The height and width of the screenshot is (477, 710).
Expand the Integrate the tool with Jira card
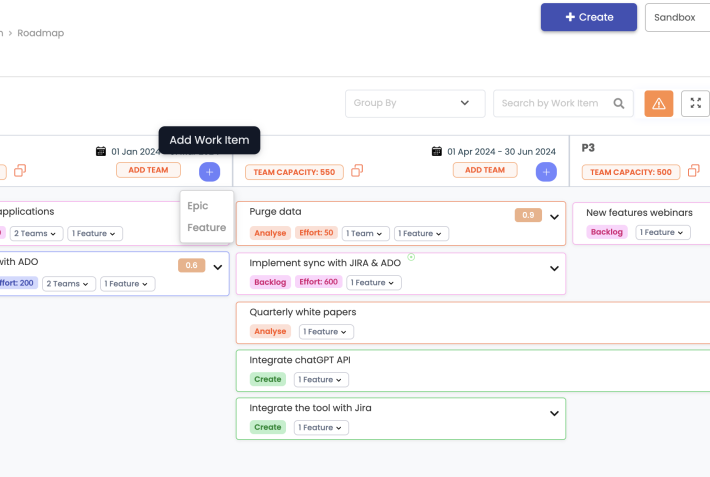pos(554,413)
